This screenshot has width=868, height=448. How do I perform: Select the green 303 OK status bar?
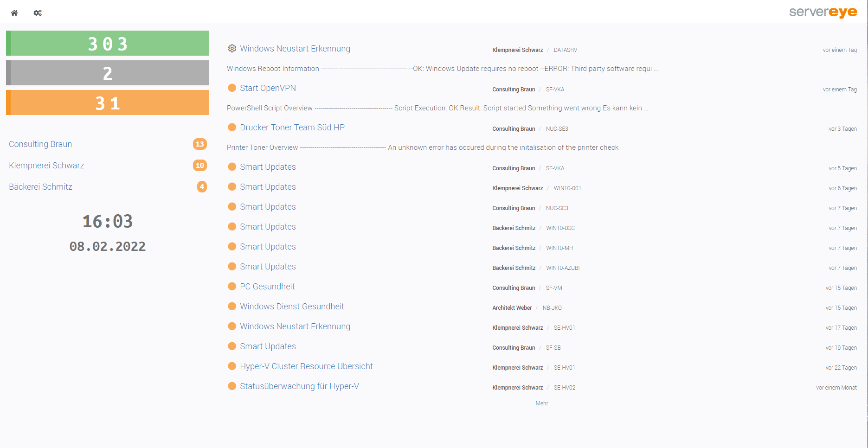(108, 44)
